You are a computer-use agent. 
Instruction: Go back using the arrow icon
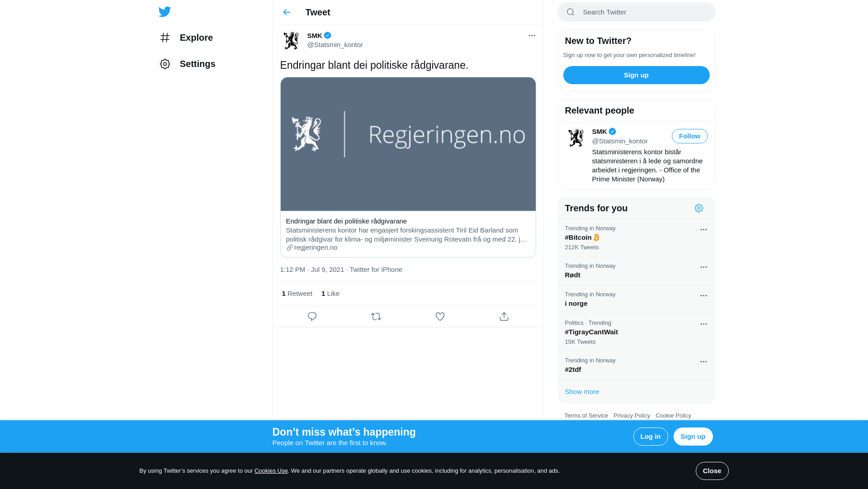point(287,12)
